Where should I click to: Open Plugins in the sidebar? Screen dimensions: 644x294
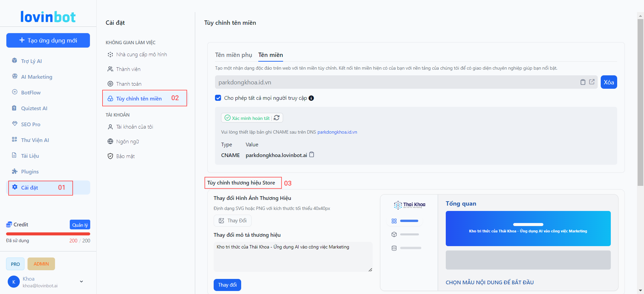(30, 171)
